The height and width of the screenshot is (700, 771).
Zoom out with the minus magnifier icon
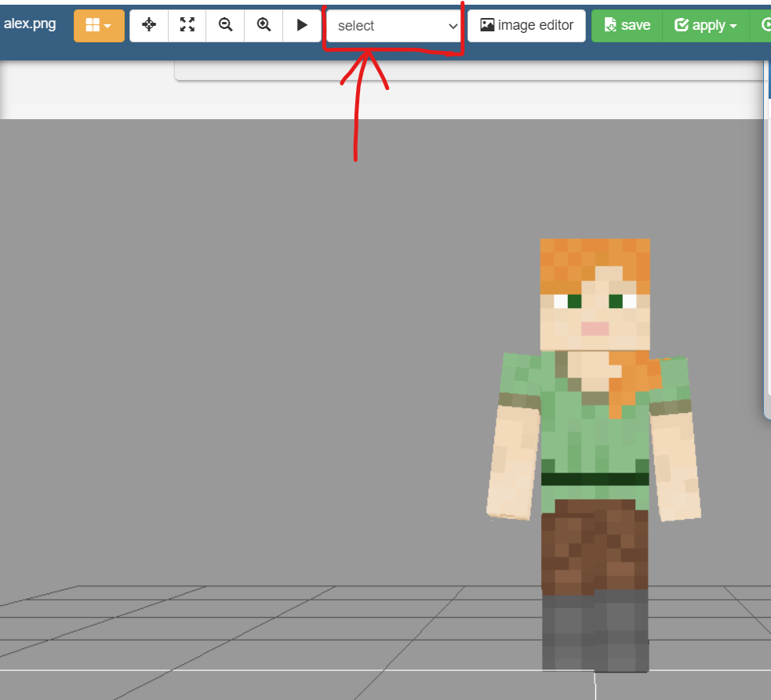(x=226, y=25)
